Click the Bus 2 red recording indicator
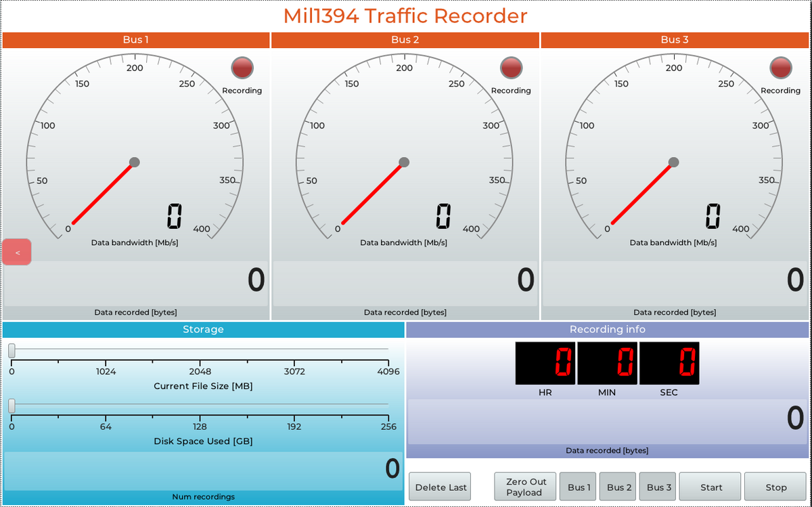 pyautogui.click(x=511, y=68)
